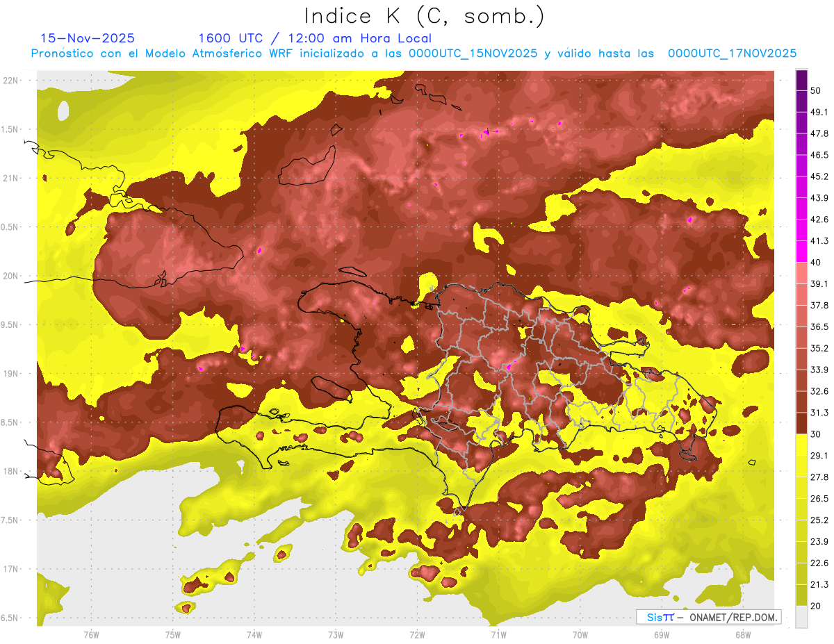Screen dimensions: 834x644
Task: Click the "1600 UTC / 12:00 am Hora Local" time label
Action: [315, 39]
